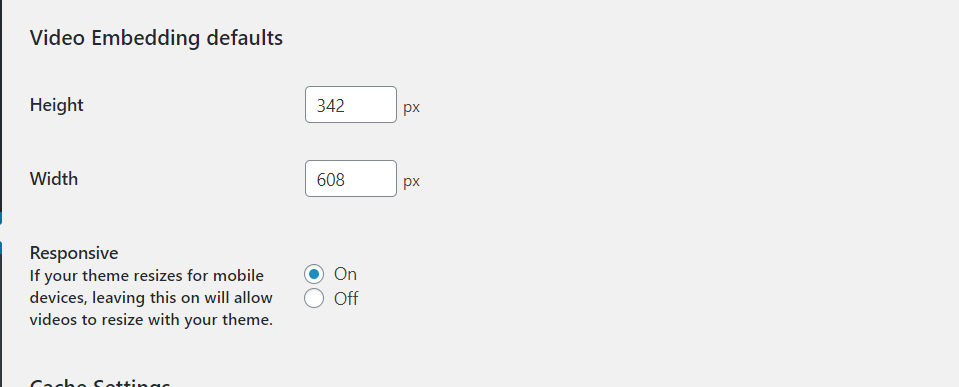Click the Video Embedding defaults heading
Viewport: 959px width, 387px height.
point(156,38)
